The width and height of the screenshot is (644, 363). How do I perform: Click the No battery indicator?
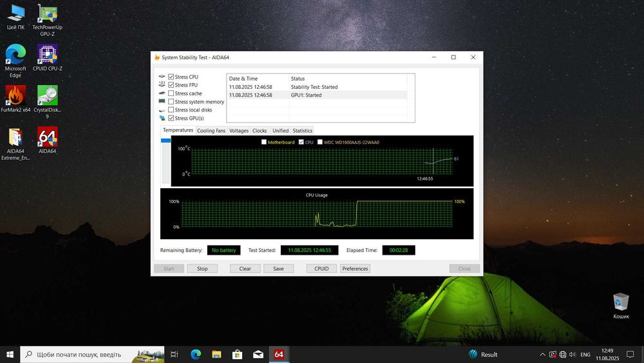click(x=224, y=250)
